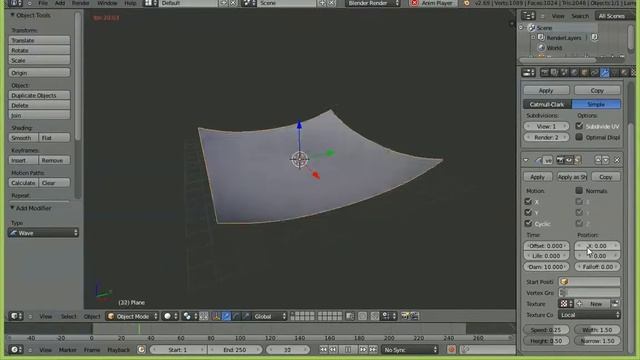640x360 pixels.
Task: Open the modifiers properties tab (wrench icon)
Action: click(604, 73)
